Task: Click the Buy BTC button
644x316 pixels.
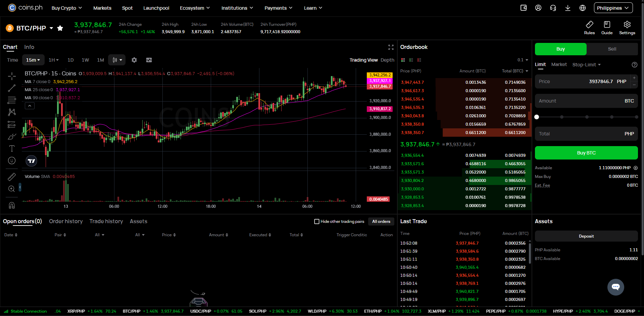Action: click(586, 153)
